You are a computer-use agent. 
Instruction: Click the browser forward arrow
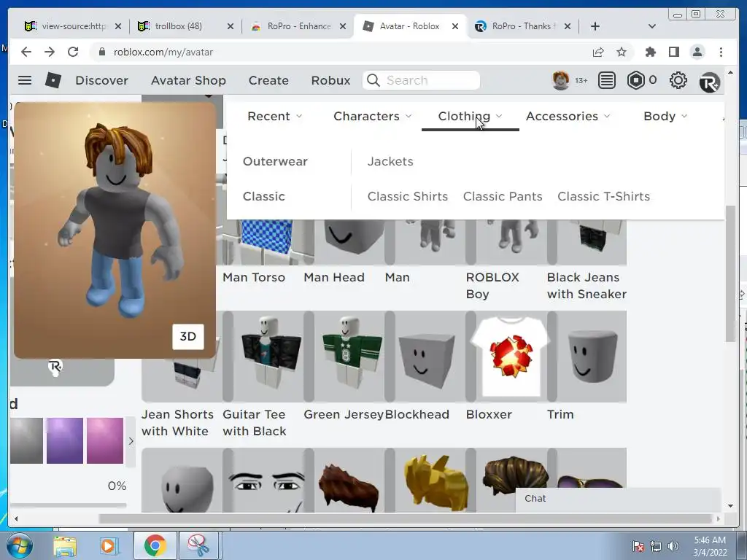(50, 52)
